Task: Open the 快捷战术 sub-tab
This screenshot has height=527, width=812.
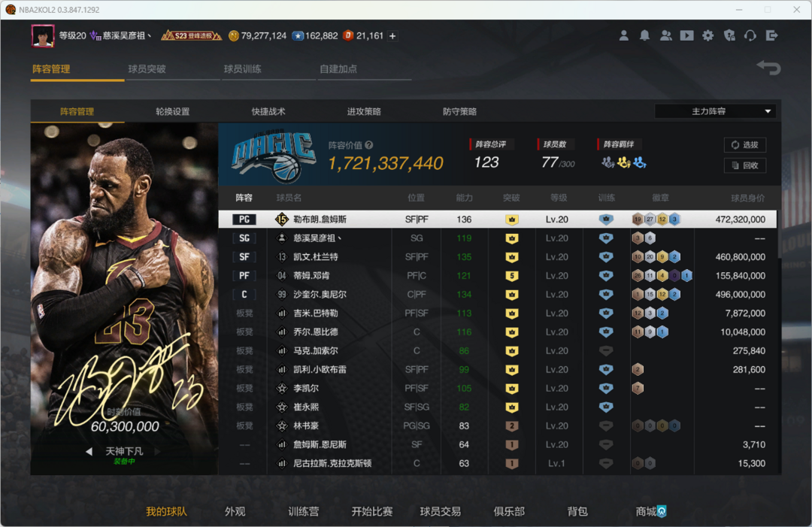Action: tap(268, 111)
